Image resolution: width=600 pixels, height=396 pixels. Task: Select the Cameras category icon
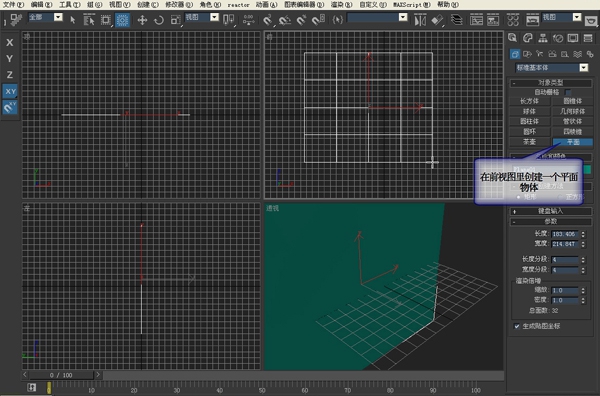552,54
